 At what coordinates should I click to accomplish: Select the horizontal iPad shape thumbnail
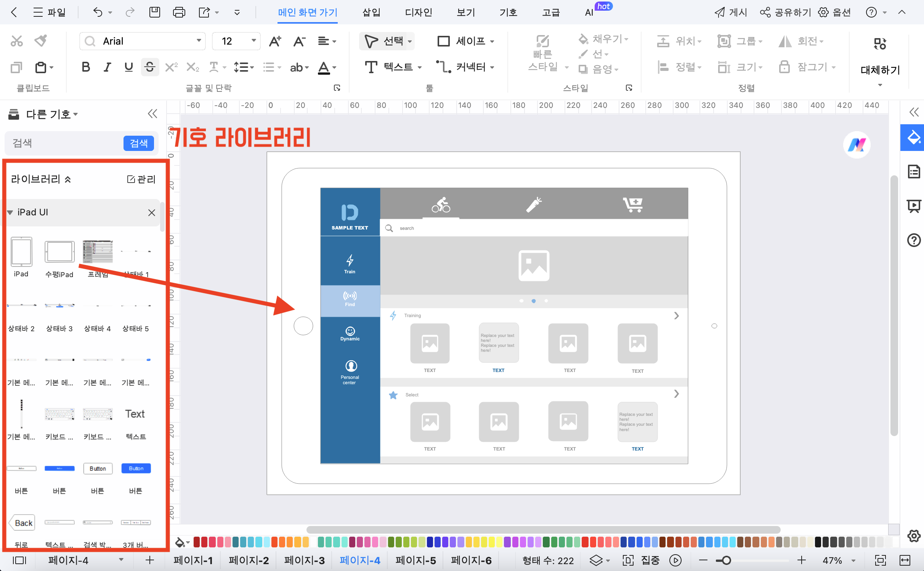[x=59, y=252]
